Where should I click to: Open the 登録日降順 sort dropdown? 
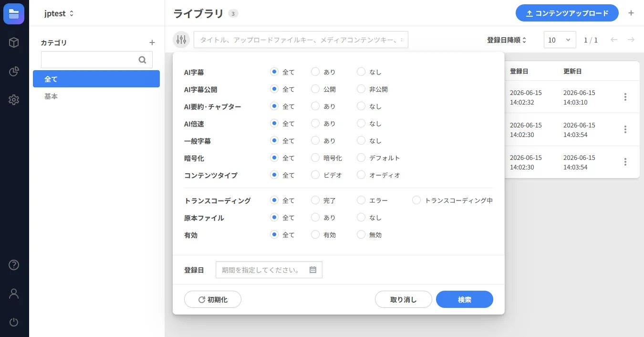507,40
